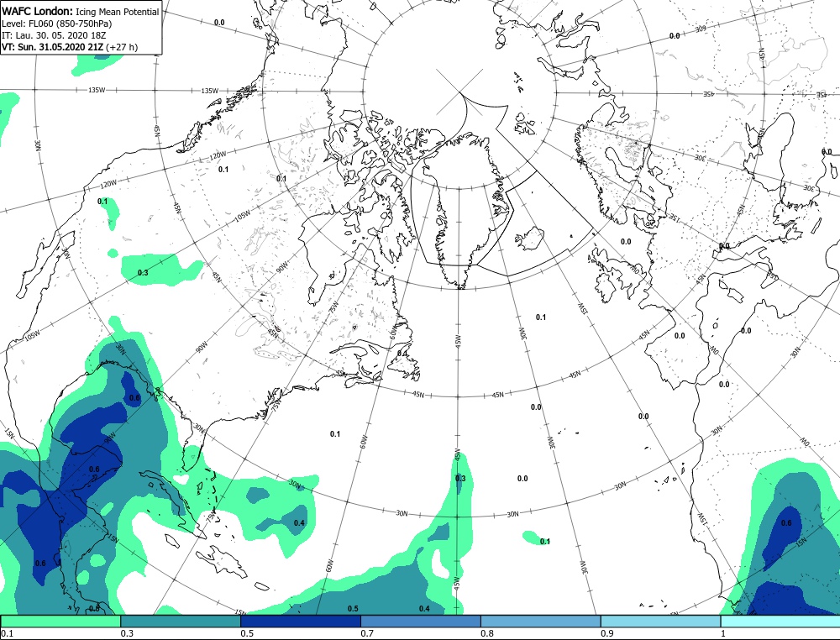
Task: Click the 1 legend scale label
Action: (x=723, y=633)
